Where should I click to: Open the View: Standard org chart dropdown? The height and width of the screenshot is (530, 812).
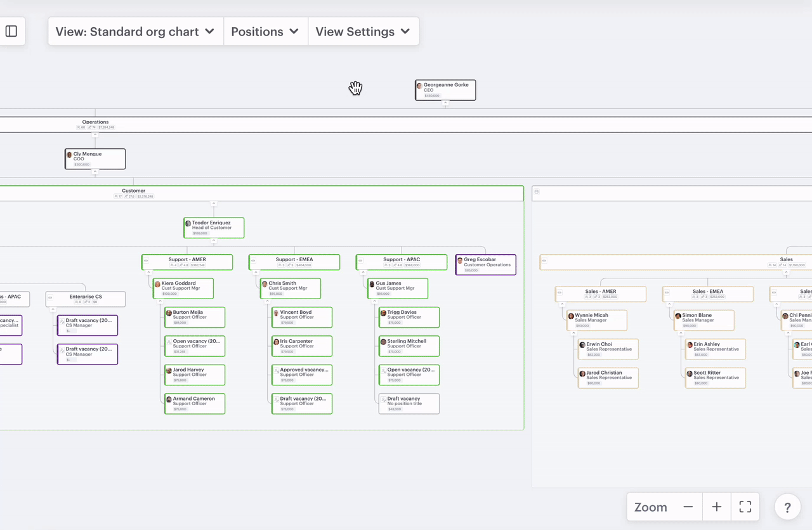[135, 32]
